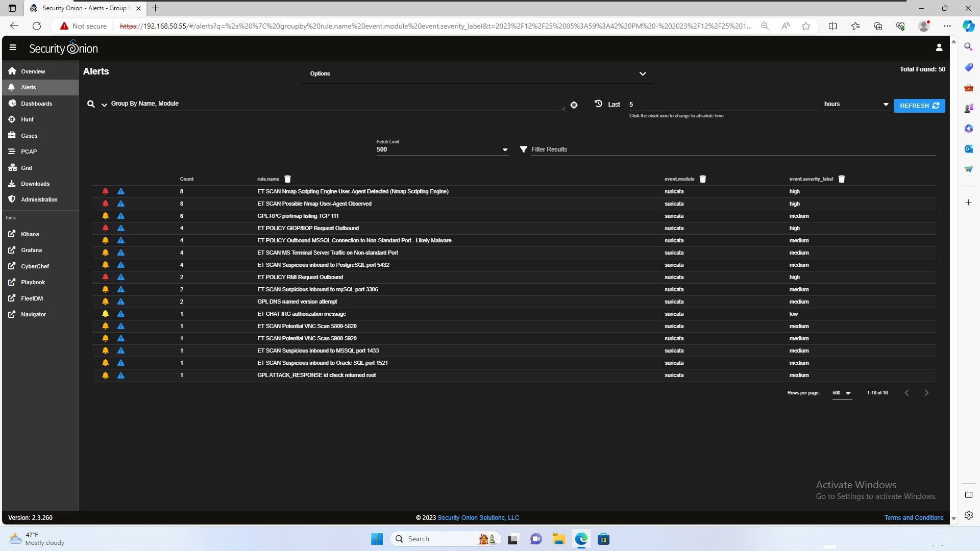The width and height of the screenshot is (980, 551).
Task: Acknowledge the MSSQL Non-Standard Port alert bell
Action: 105,240
